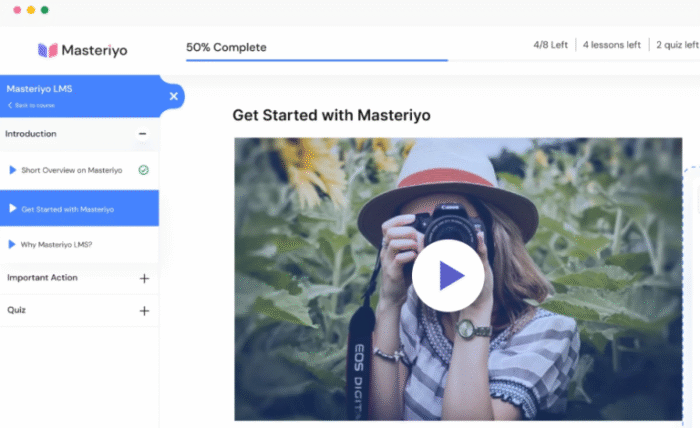This screenshot has width=700, height=428.
Task: Click the green macOS fullscreen window button
Action: click(45, 9)
